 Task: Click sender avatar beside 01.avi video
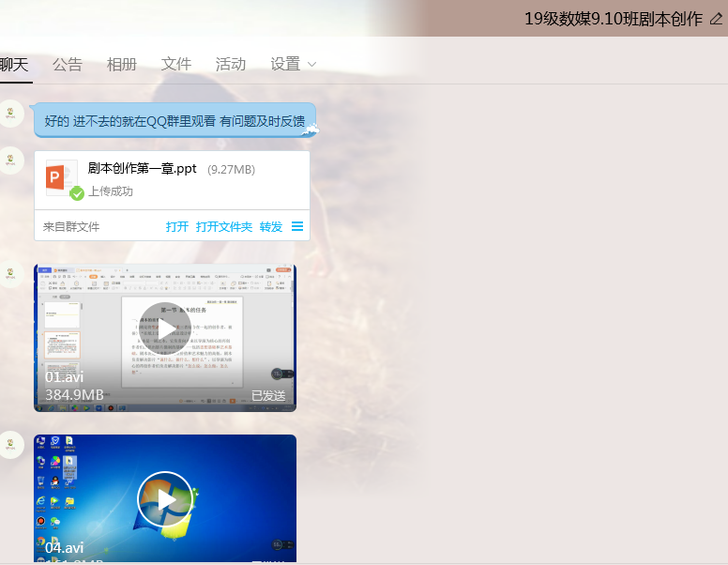point(11,273)
